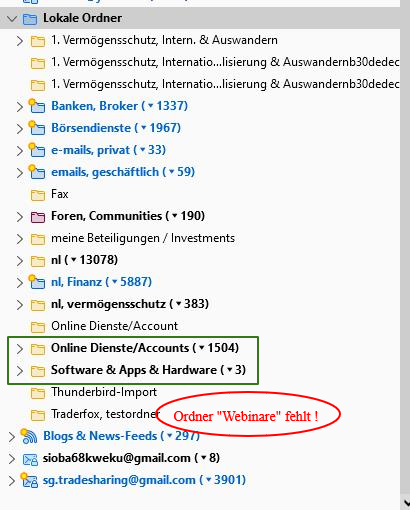This screenshot has width=410, height=510.
Task: Click the nl (13078) folder icon
Action: pos(38,261)
